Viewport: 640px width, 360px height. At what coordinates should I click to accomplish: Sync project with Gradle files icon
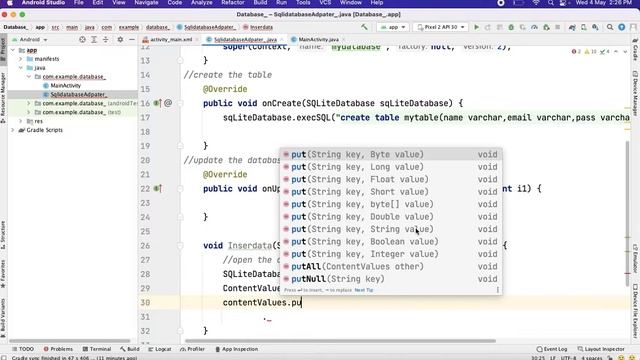(x=572, y=27)
